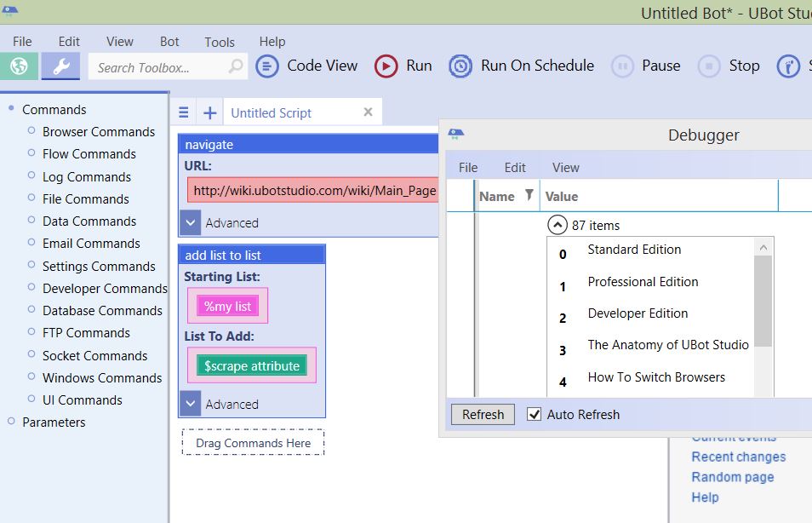The width and height of the screenshot is (812, 523).
Task: Open the Debugger Edit menu
Action: [x=515, y=168]
